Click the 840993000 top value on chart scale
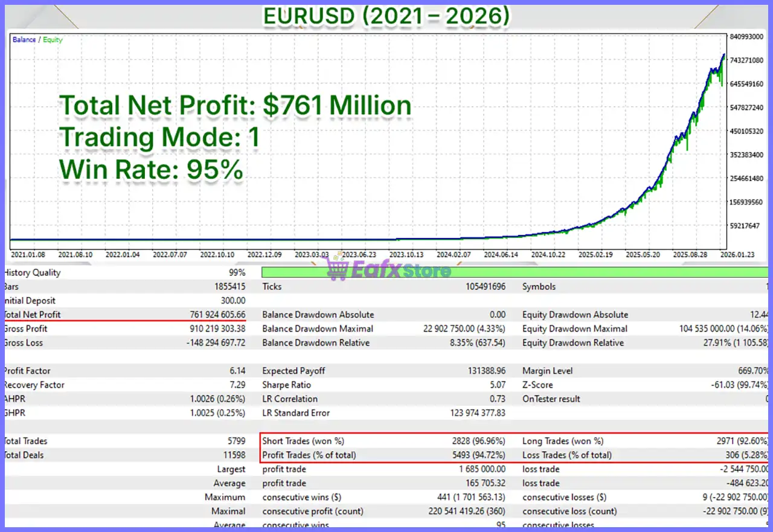 [x=746, y=37]
